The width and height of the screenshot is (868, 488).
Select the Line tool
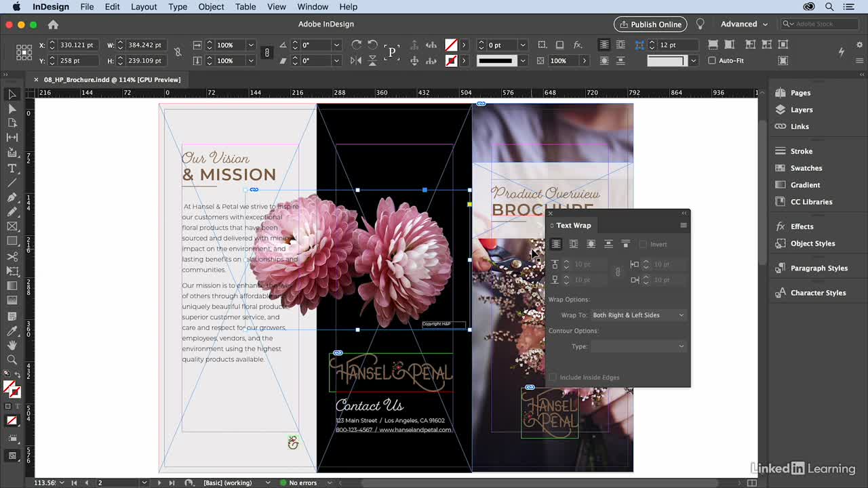[x=12, y=183]
